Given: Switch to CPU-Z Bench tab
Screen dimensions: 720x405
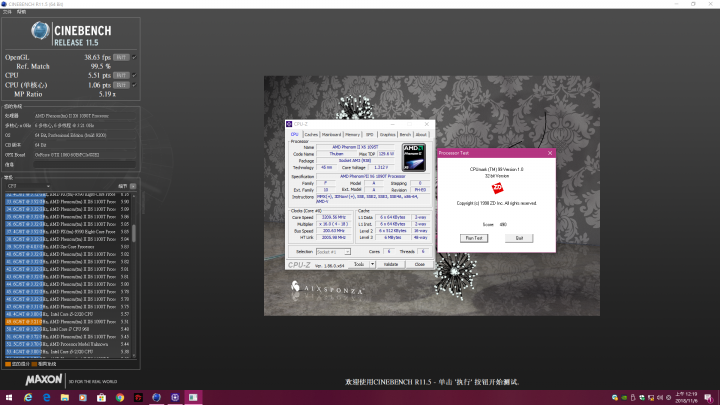Looking at the screenshot, I should pyautogui.click(x=405, y=135).
